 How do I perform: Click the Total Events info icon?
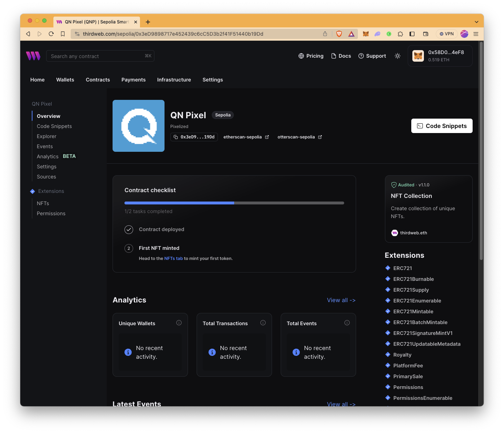(x=347, y=323)
